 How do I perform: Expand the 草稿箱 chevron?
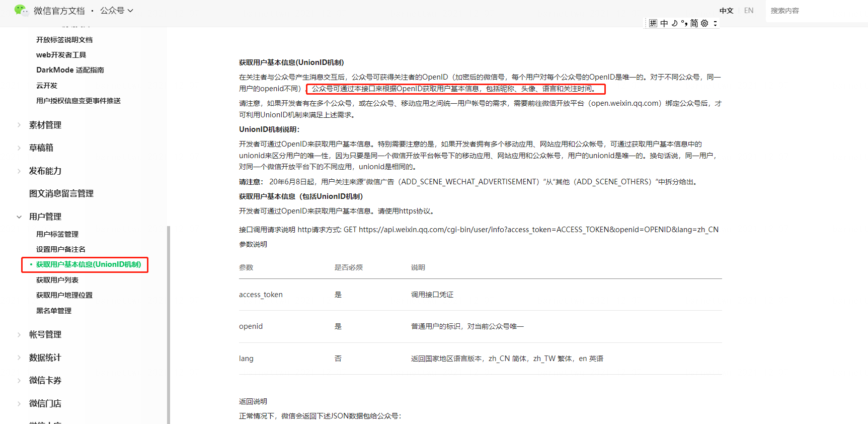19,148
